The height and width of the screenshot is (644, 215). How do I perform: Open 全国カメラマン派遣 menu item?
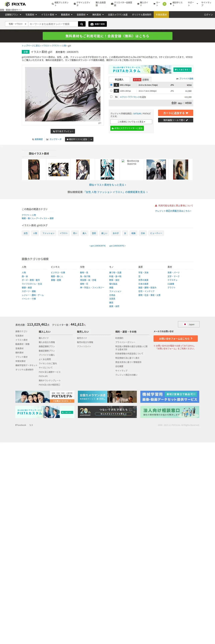118,15
